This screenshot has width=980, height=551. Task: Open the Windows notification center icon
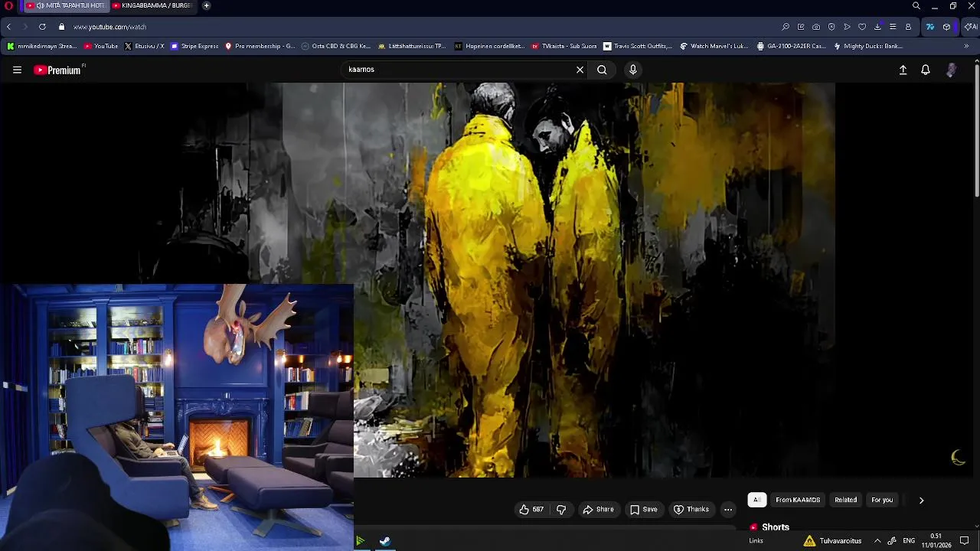(965, 541)
